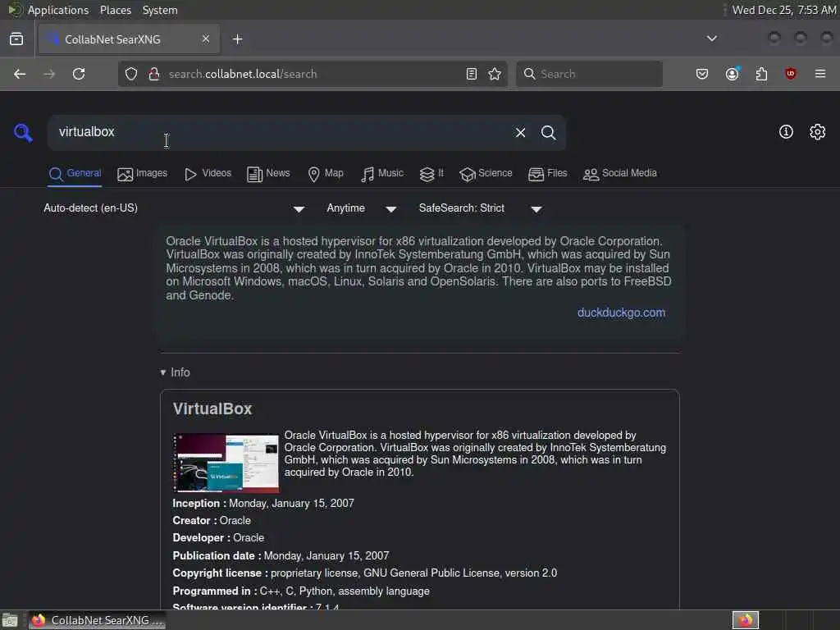840x630 pixels.
Task: Open the Places menu
Action: [x=115, y=10]
